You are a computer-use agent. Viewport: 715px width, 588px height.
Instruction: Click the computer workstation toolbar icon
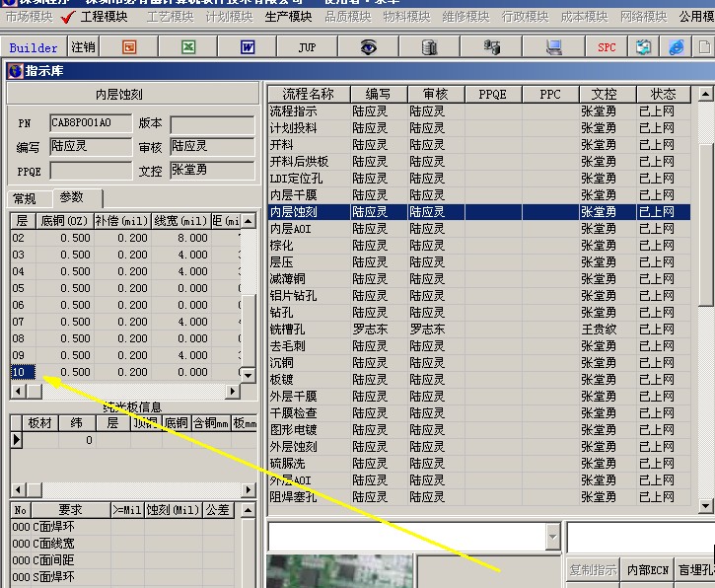point(553,47)
